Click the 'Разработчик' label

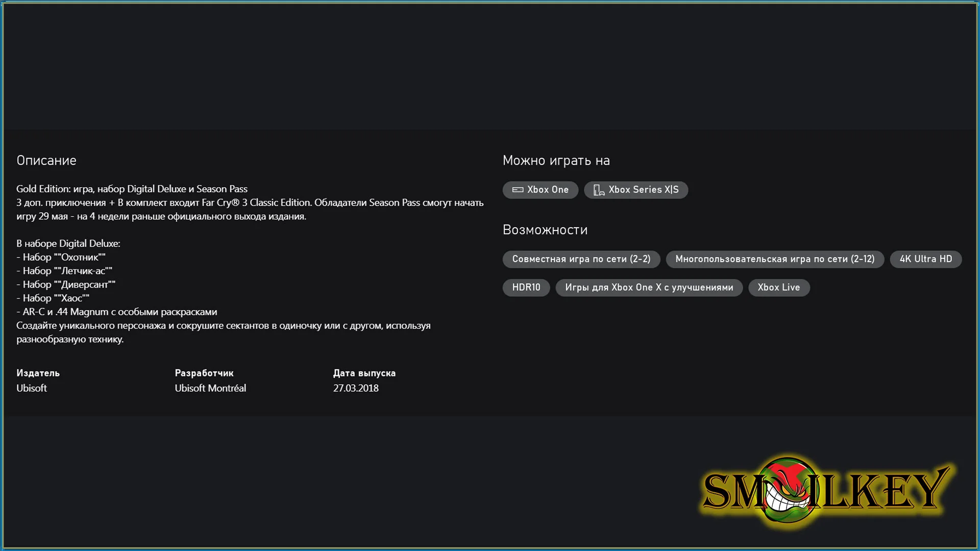pyautogui.click(x=204, y=373)
